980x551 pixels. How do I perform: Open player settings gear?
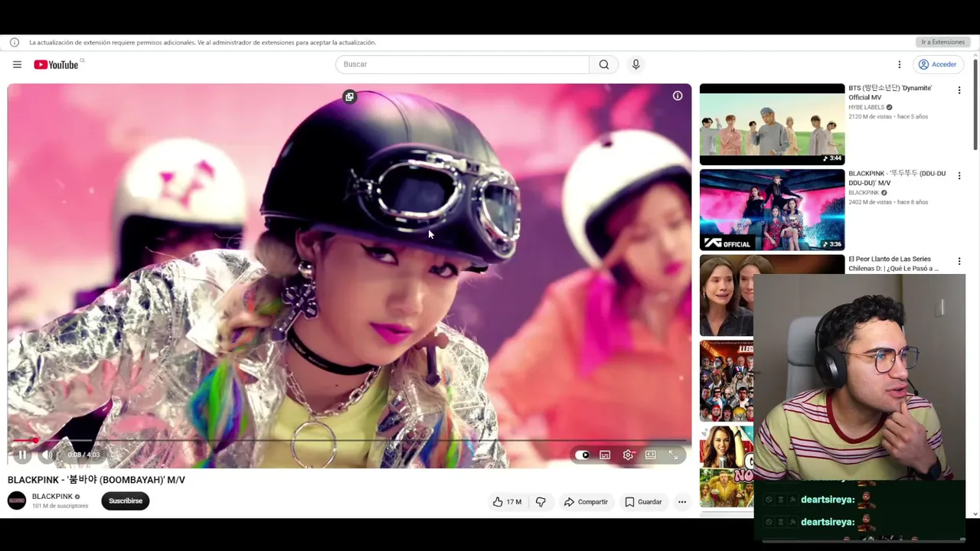click(628, 455)
